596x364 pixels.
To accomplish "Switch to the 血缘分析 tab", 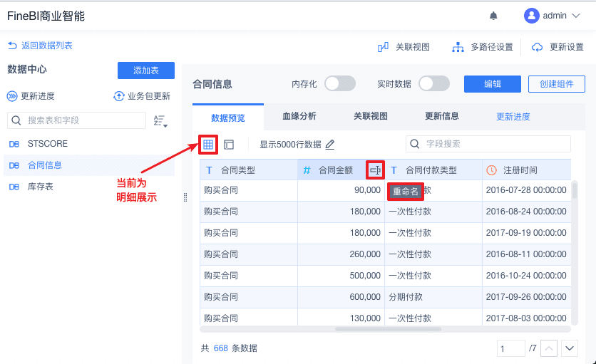I will 299,116.
